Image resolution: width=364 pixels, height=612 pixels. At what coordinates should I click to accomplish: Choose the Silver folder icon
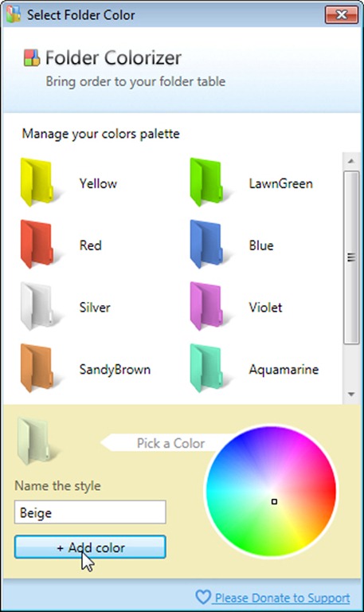[37, 306]
